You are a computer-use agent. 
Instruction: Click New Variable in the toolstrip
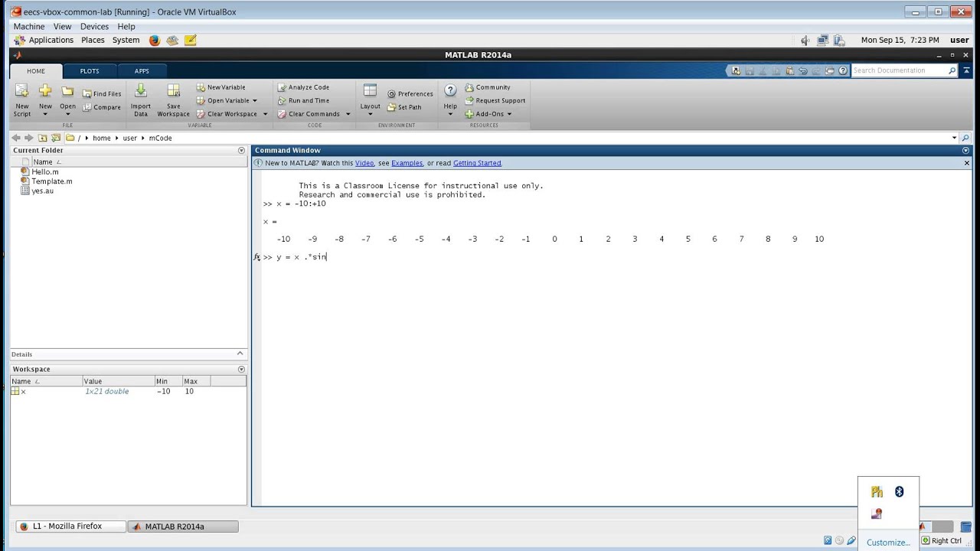click(221, 87)
